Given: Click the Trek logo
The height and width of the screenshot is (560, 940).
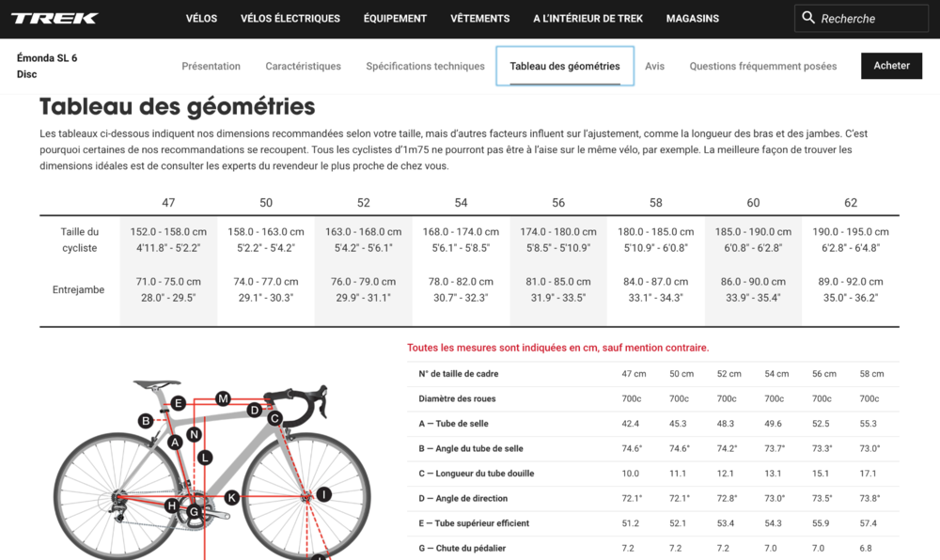Looking at the screenshot, I should click(x=55, y=18).
